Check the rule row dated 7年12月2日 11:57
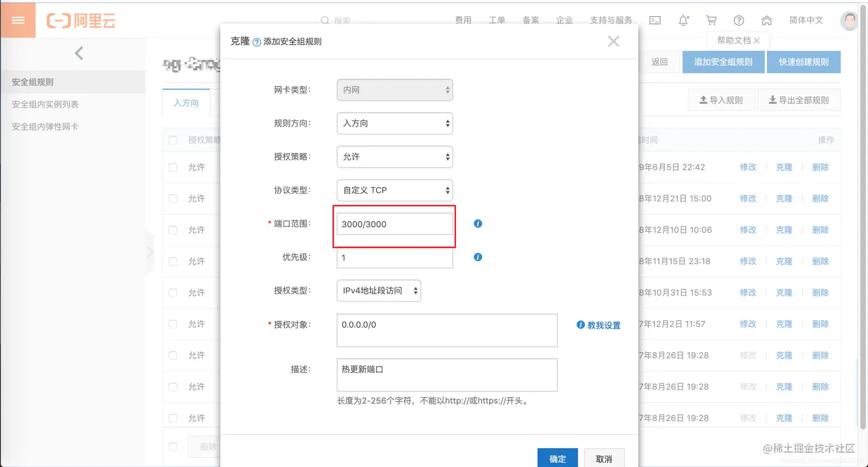Image resolution: width=868 pixels, height=467 pixels. tap(173, 324)
